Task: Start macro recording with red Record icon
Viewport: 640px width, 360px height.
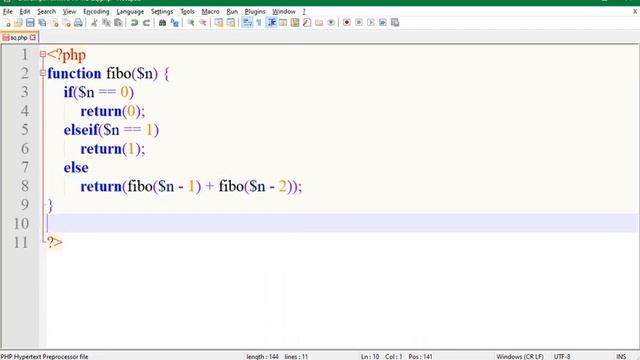Action: click(347, 23)
